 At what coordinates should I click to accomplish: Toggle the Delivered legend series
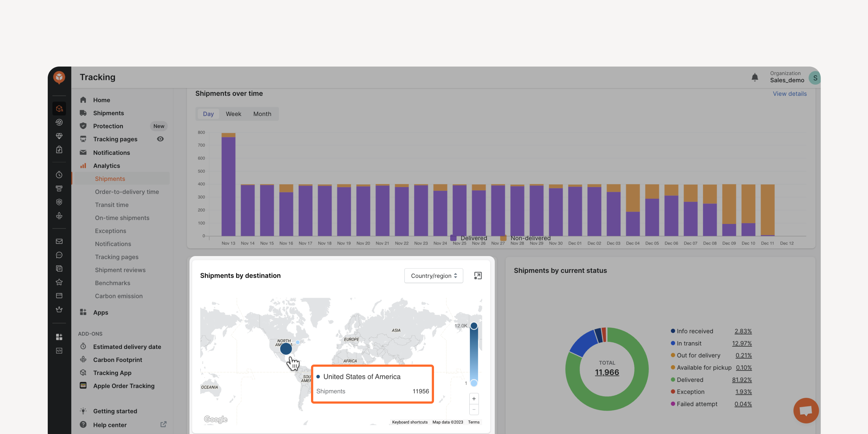[x=468, y=238]
